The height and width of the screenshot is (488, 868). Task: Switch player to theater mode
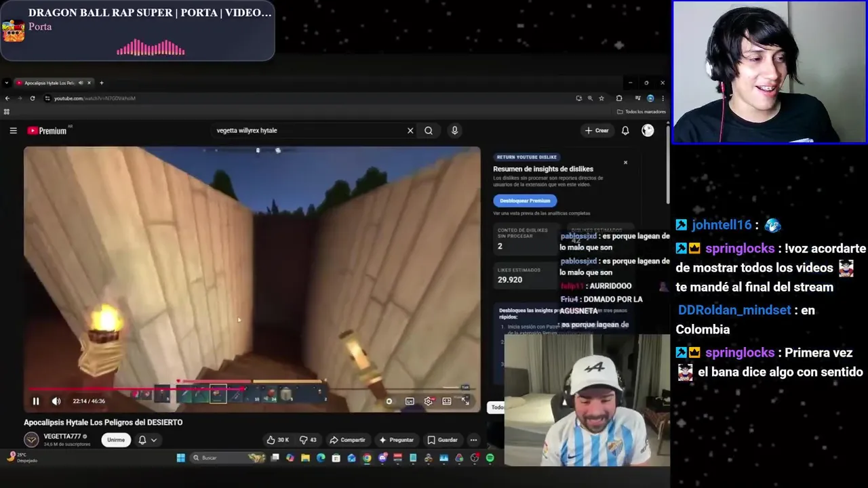point(447,401)
